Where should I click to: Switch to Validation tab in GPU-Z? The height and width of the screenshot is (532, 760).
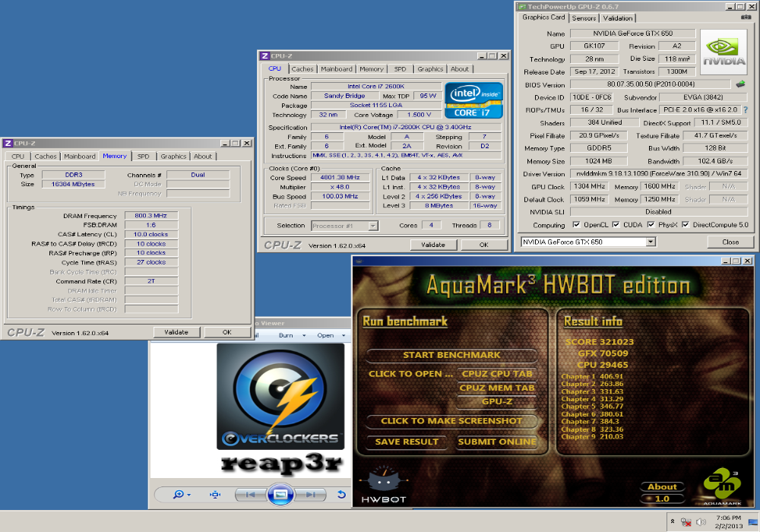[x=617, y=18]
